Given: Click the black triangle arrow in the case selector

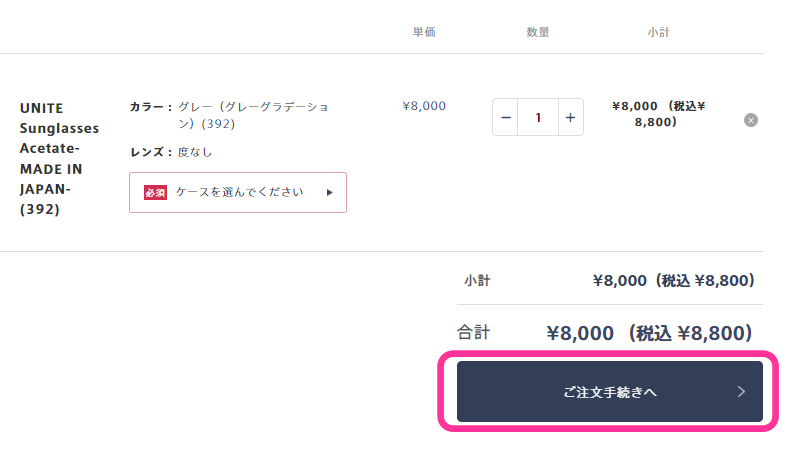Looking at the screenshot, I should 329,192.
